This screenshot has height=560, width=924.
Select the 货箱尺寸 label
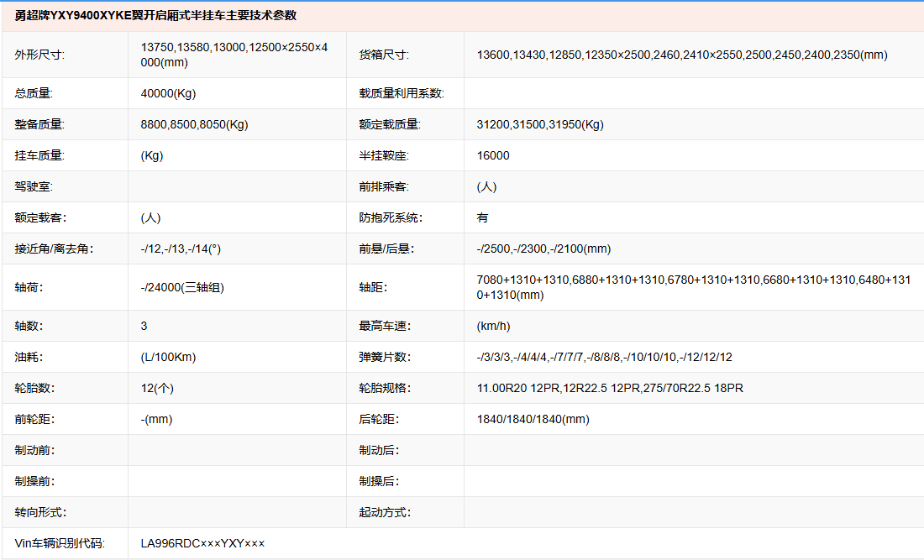tap(384, 55)
